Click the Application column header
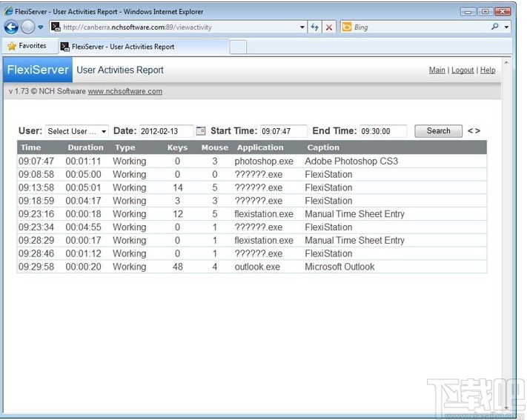Viewport: 527px width, 420px height. pos(260,147)
